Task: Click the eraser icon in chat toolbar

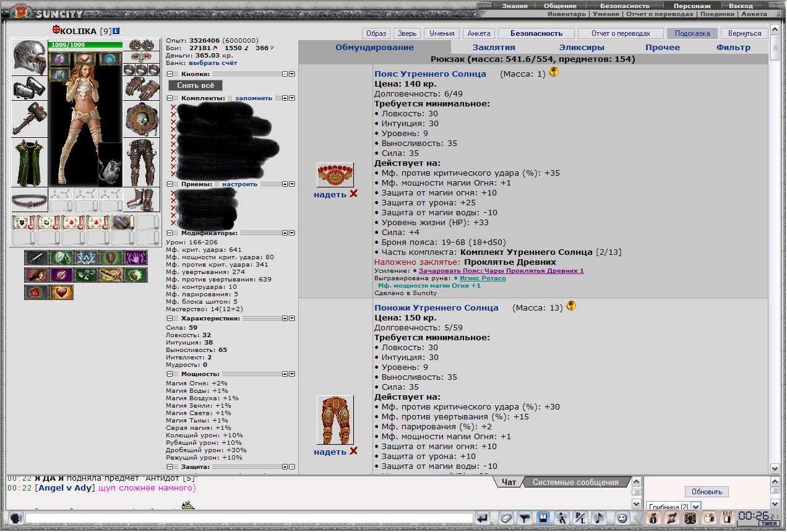Action: pyautogui.click(x=506, y=518)
